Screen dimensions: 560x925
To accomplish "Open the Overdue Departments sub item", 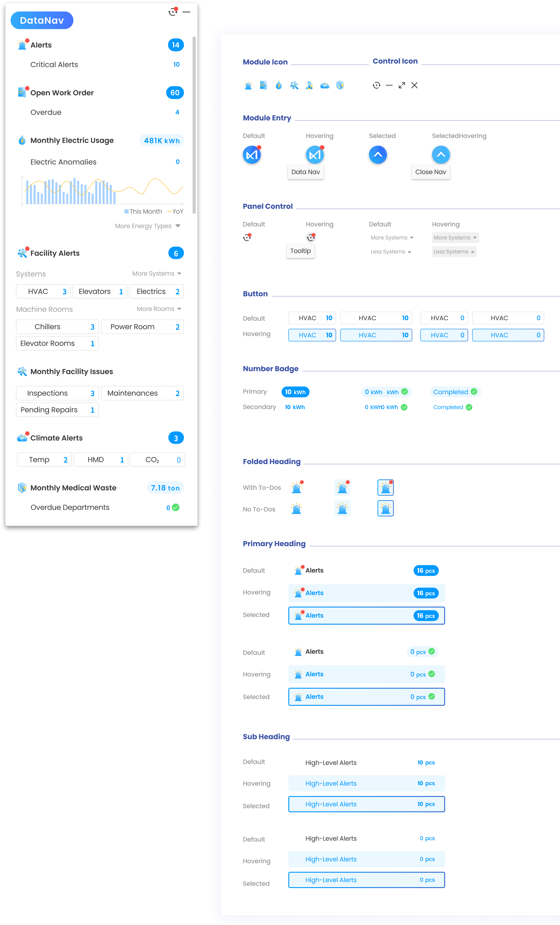I will click(x=70, y=508).
